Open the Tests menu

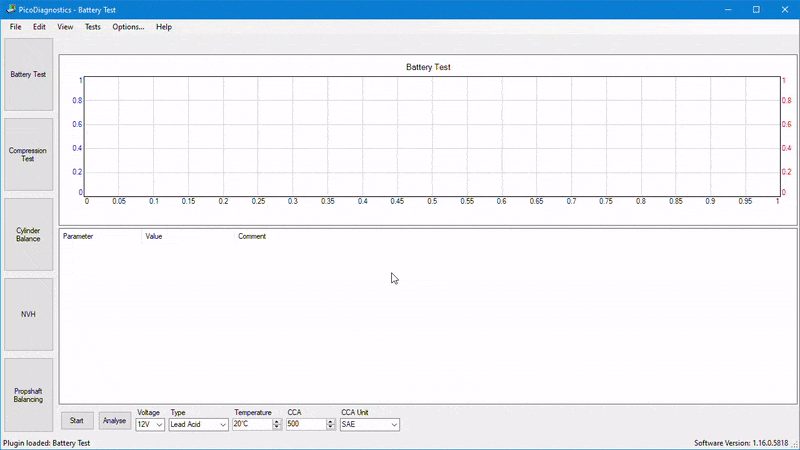(92, 27)
